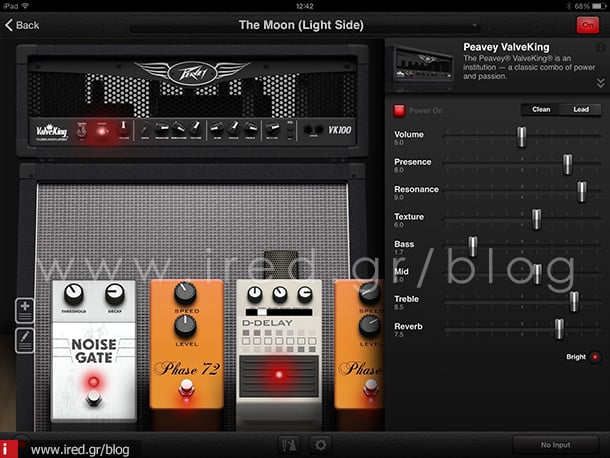Screen dimensions: 610x458
Task: Open the tuner icon in bottom bar
Action: (291, 445)
